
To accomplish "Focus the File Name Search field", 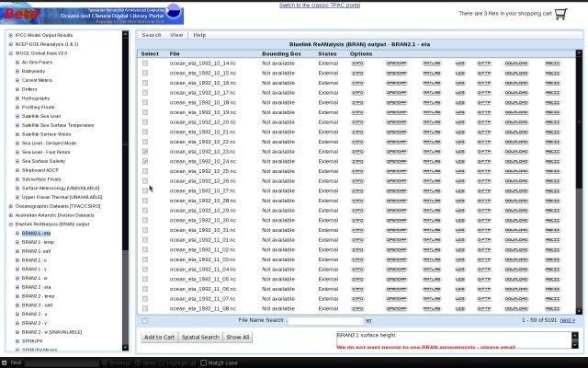I will 325,321.
